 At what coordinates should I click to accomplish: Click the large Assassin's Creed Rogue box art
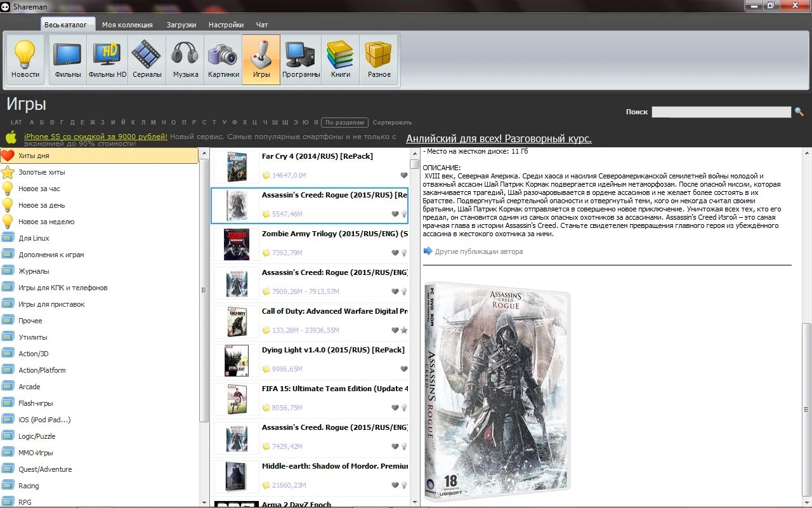click(497, 392)
